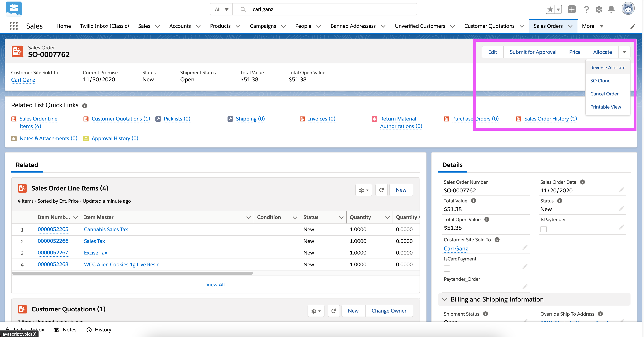
Task: Click Change Owner in Customer Quotations
Action: 389,311
